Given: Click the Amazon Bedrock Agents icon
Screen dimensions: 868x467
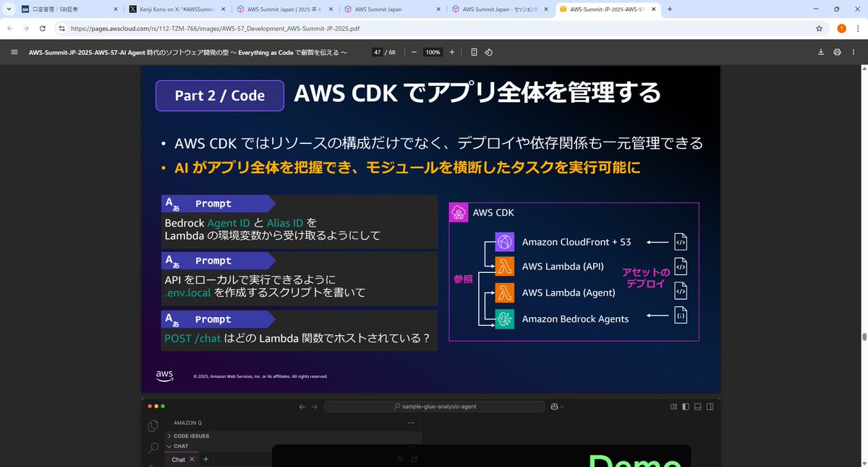Looking at the screenshot, I should (504, 319).
